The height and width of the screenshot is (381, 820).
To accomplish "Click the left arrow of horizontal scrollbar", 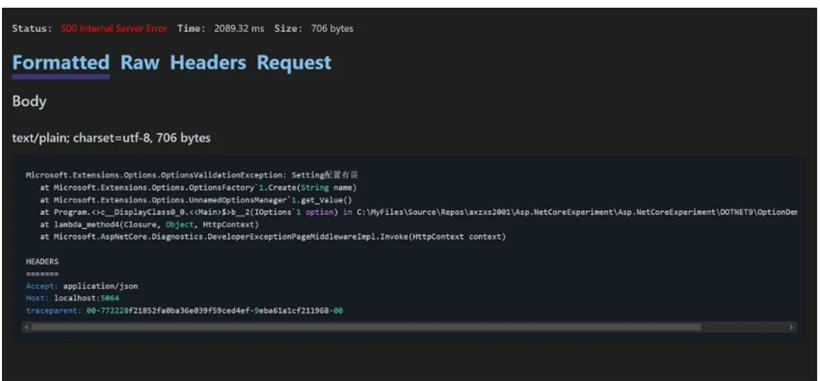I will pyautogui.click(x=27, y=327).
